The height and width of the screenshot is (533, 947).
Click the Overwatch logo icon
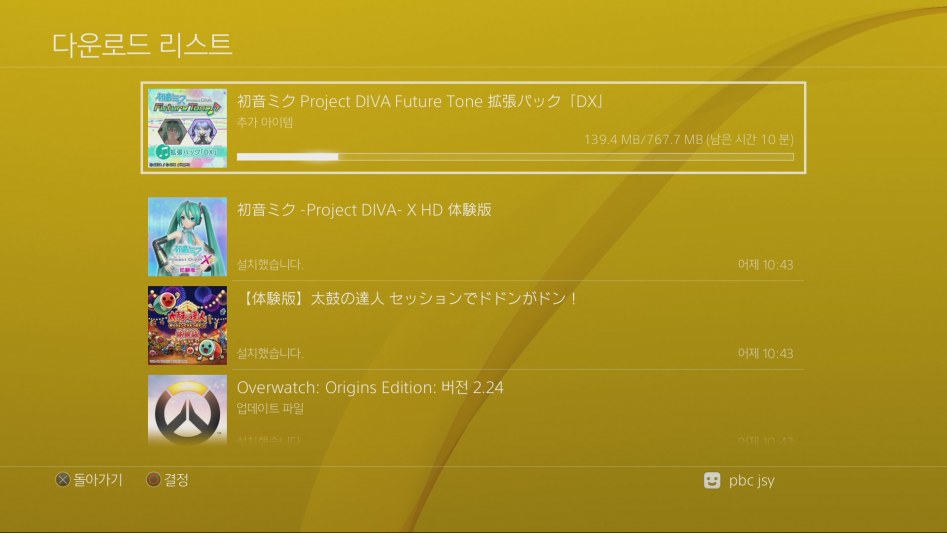187,410
